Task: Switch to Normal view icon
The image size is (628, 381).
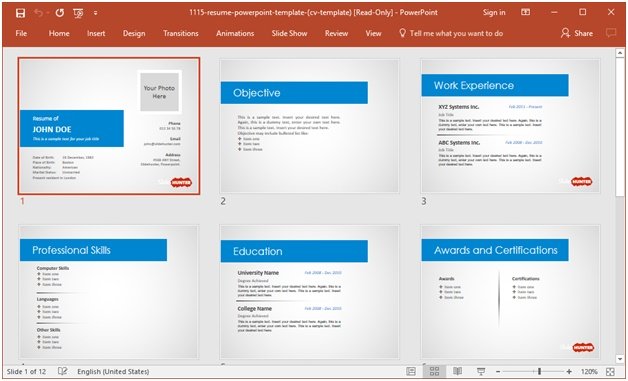Action: tap(411, 371)
